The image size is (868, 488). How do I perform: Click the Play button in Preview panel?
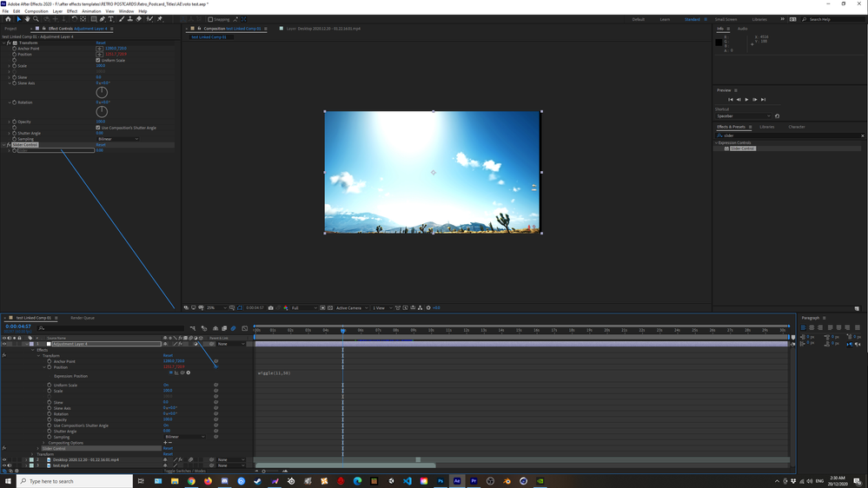coord(746,99)
